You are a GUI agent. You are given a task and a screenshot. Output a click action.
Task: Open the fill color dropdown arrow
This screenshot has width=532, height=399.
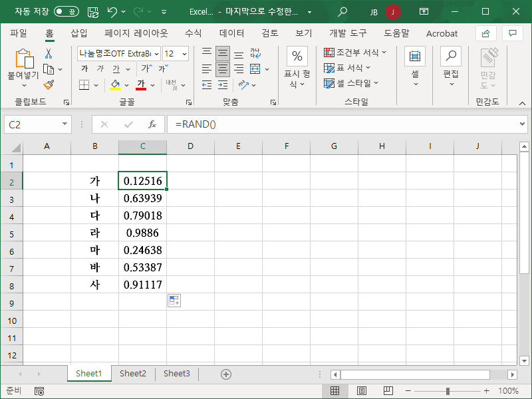click(126, 85)
